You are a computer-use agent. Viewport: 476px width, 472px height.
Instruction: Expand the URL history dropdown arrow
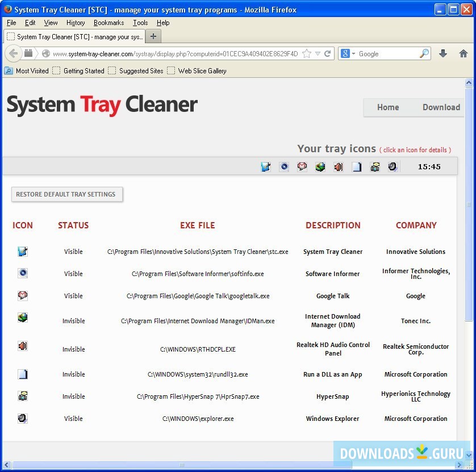coord(318,54)
